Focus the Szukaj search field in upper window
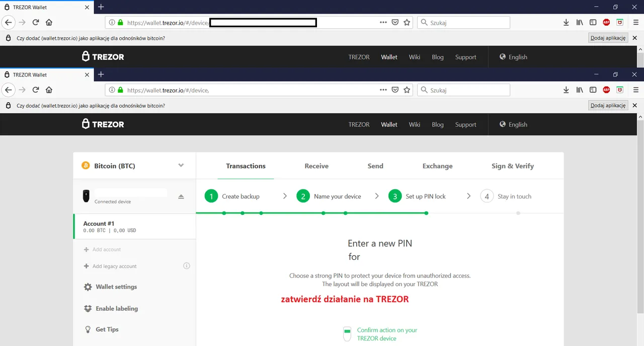 [463, 22]
